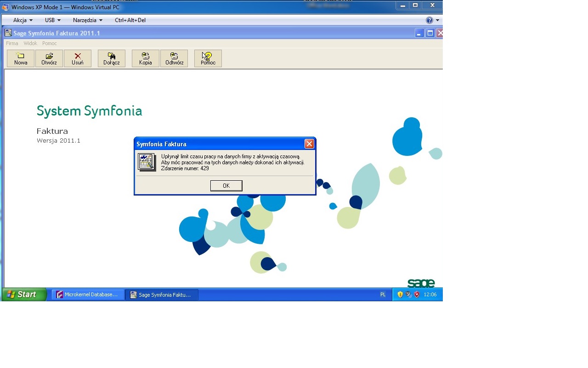588x368 pixels.
Task: Click the blue help question mark icon
Action: 430,20
